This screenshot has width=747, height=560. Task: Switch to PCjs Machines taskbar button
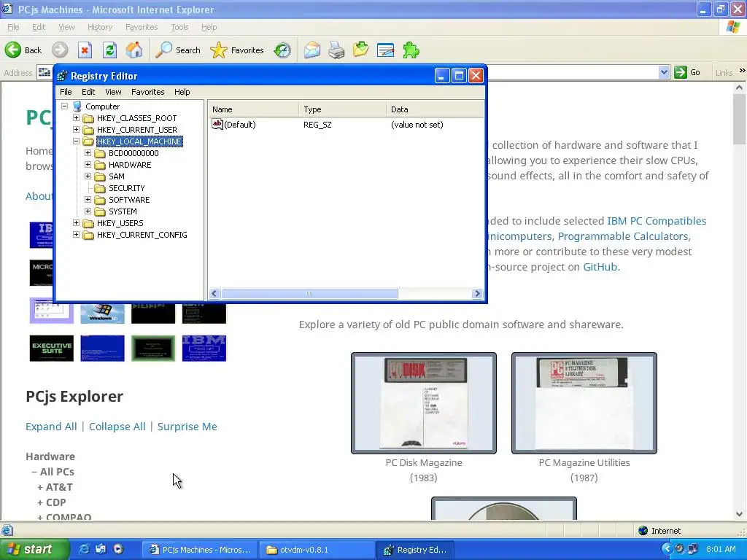tap(201, 550)
